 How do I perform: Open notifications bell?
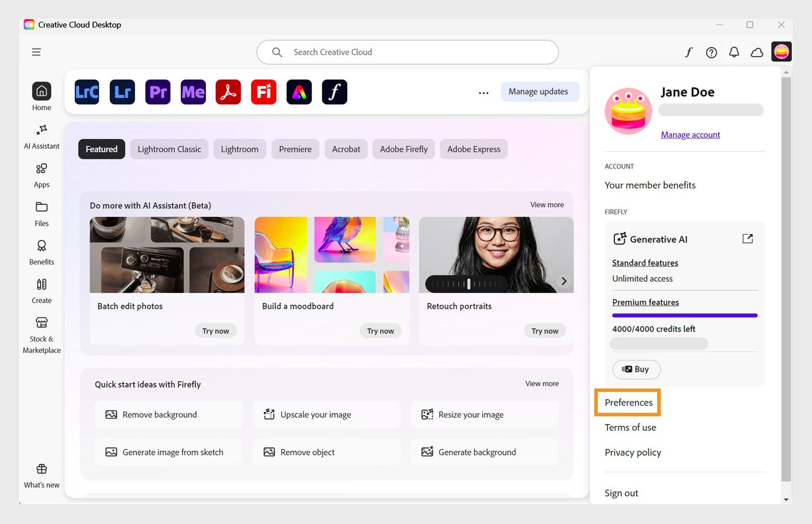[734, 52]
